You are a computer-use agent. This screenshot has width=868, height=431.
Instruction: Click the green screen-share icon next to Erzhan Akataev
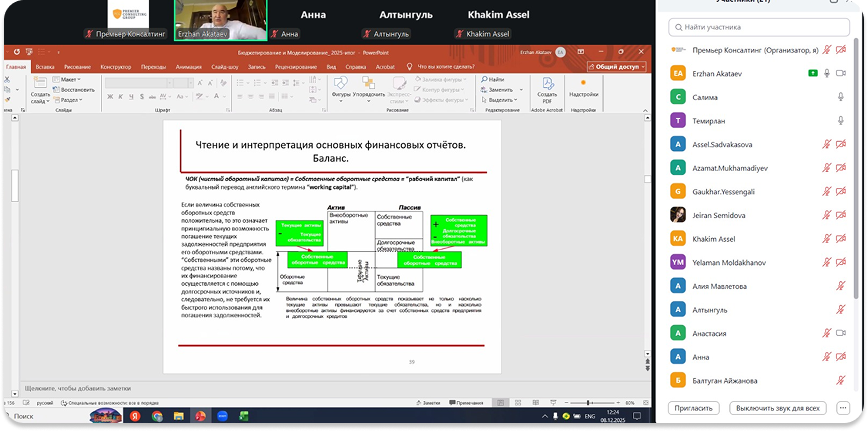point(813,73)
